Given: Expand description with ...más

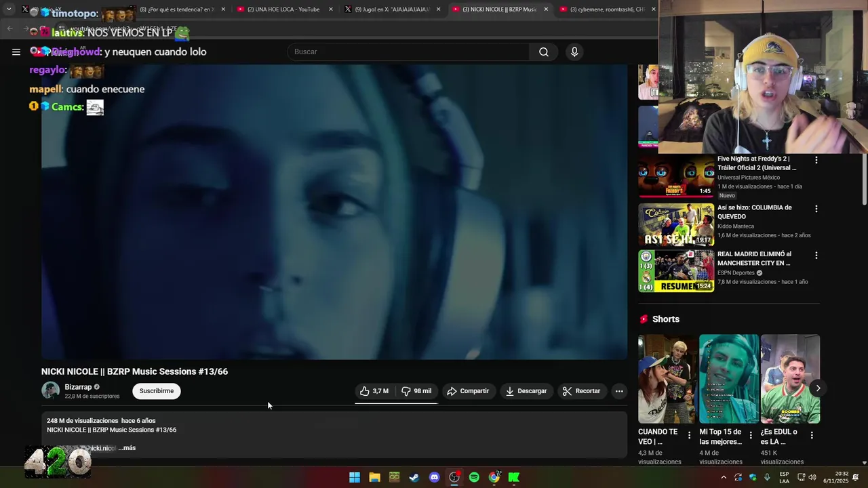Looking at the screenshot, I should click(127, 448).
